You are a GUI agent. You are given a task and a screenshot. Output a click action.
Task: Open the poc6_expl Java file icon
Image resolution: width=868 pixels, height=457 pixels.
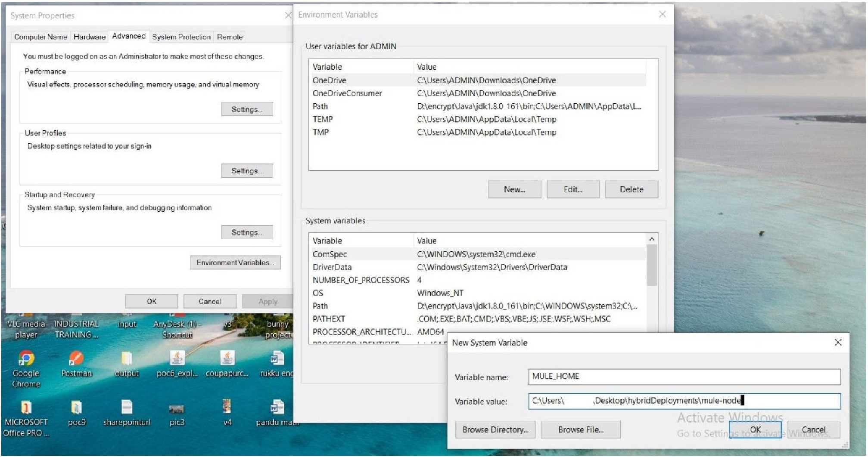click(x=177, y=359)
